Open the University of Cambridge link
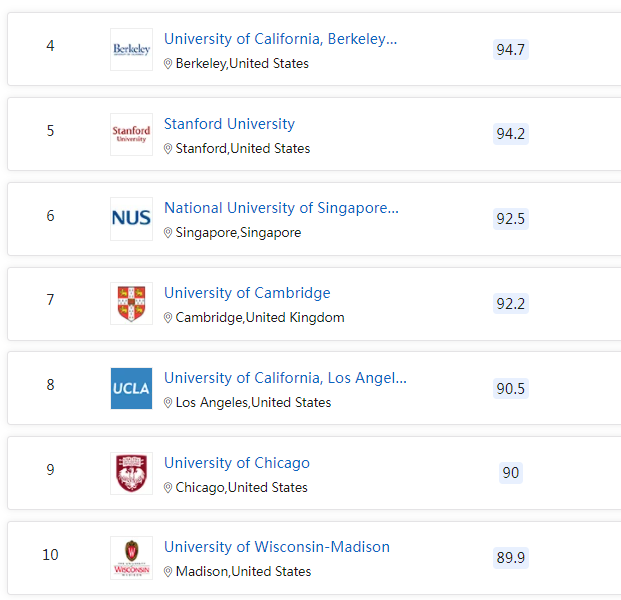The image size is (621, 600). [x=247, y=293]
